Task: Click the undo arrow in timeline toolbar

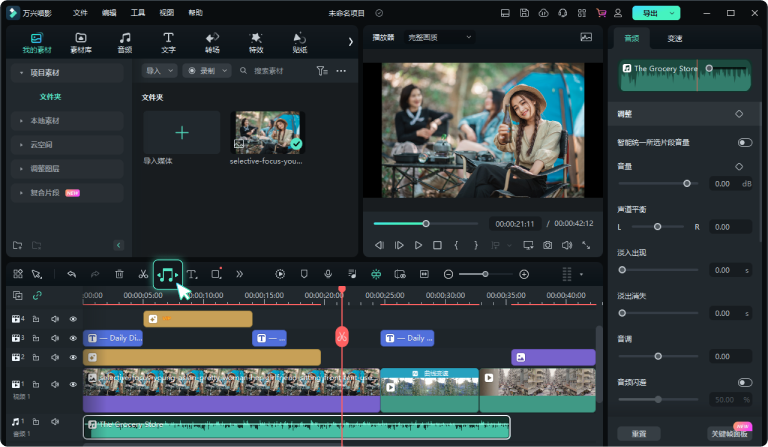Action: point(71,274)
